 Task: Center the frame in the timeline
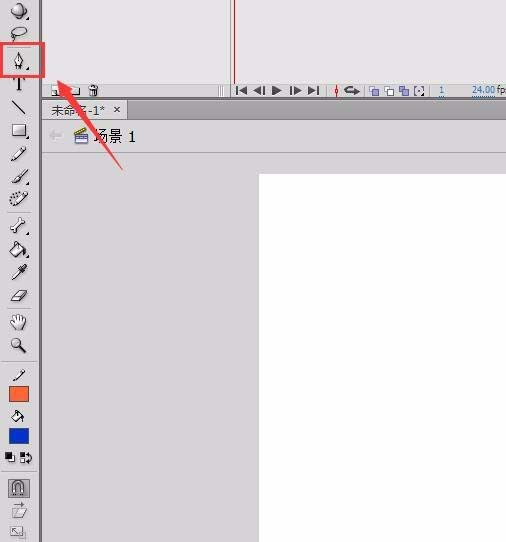click(336, 91)
